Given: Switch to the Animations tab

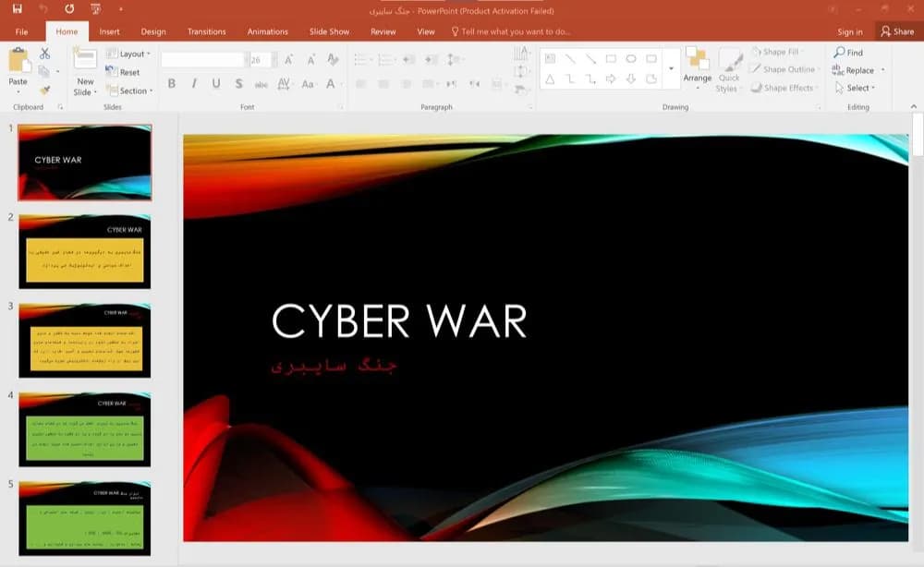Looking at the screenshot, I should pyautogui.click(x=268, y=31).
